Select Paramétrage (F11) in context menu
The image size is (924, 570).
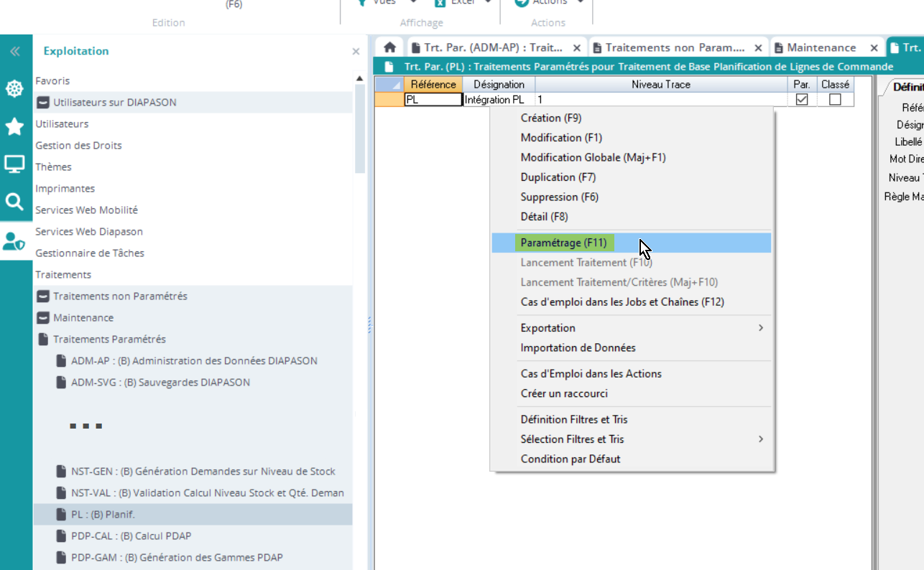563,243
